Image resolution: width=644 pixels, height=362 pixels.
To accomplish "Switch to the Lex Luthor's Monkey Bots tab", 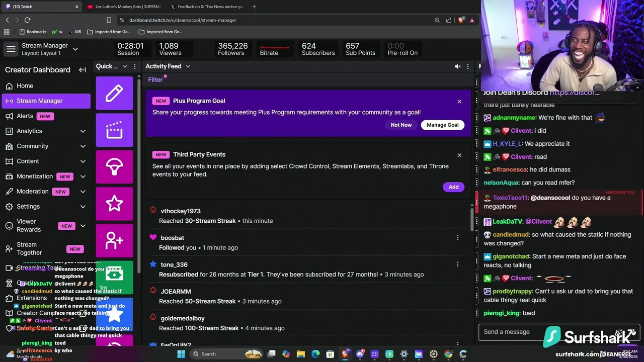I will [x=123, y=7].
